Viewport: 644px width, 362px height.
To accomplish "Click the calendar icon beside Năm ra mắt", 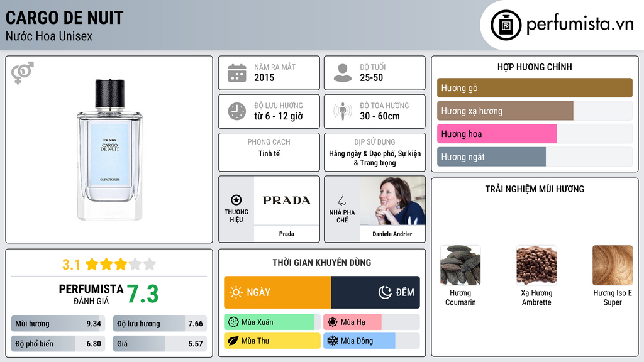I will pos(237,73).
